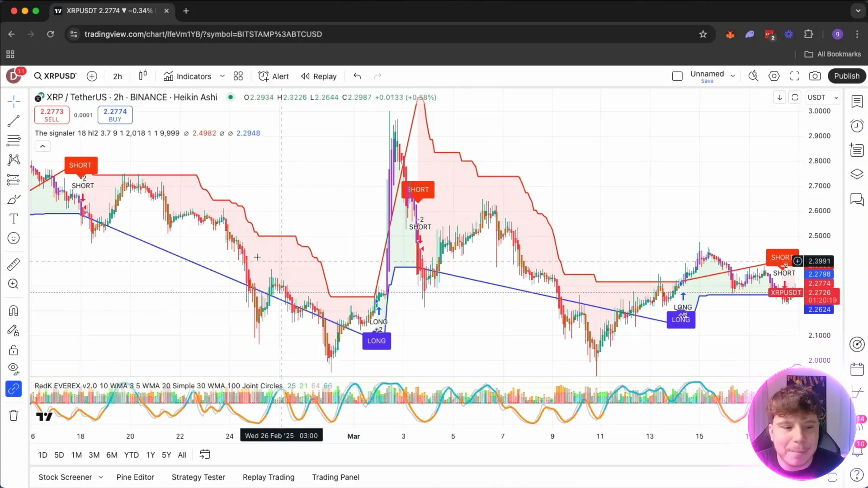Take a chart snapshot with camera icon
868x488 pixels.
click(x=815, y=76)
